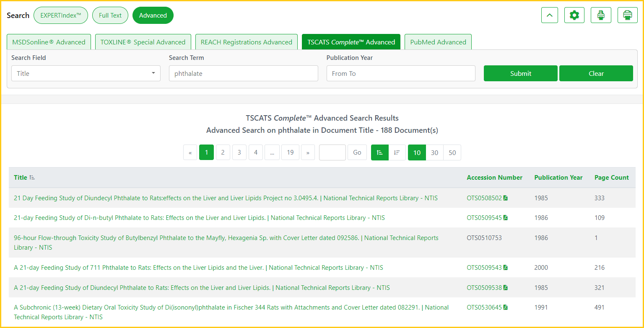The width and height of the screenshot is (644, 328).
Task: Open settings via the gear icon
Action: [574, 15]
